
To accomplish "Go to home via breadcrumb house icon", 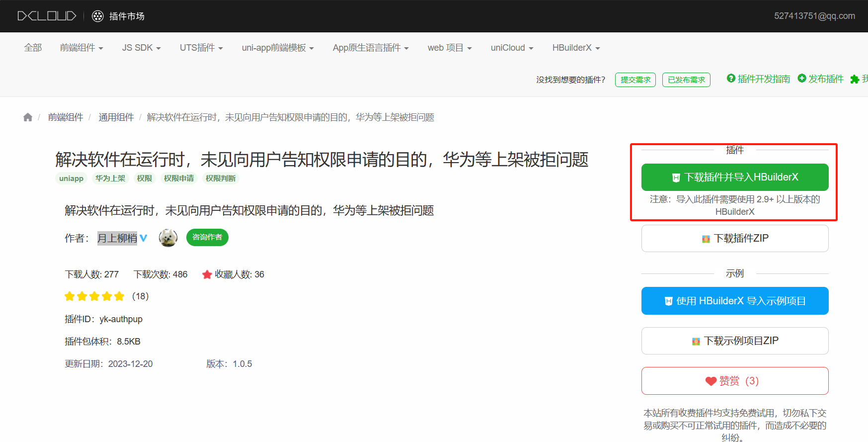I will [x=28, y=117].
